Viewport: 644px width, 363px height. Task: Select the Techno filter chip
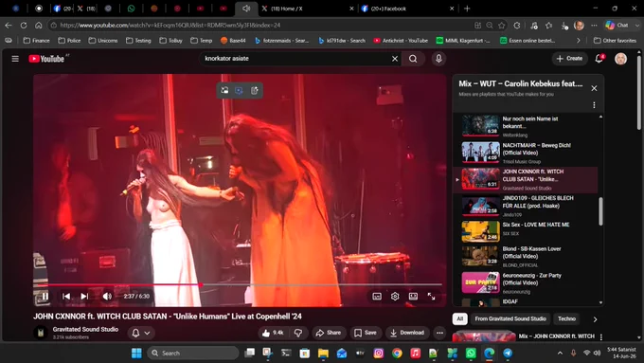point(566,318)
